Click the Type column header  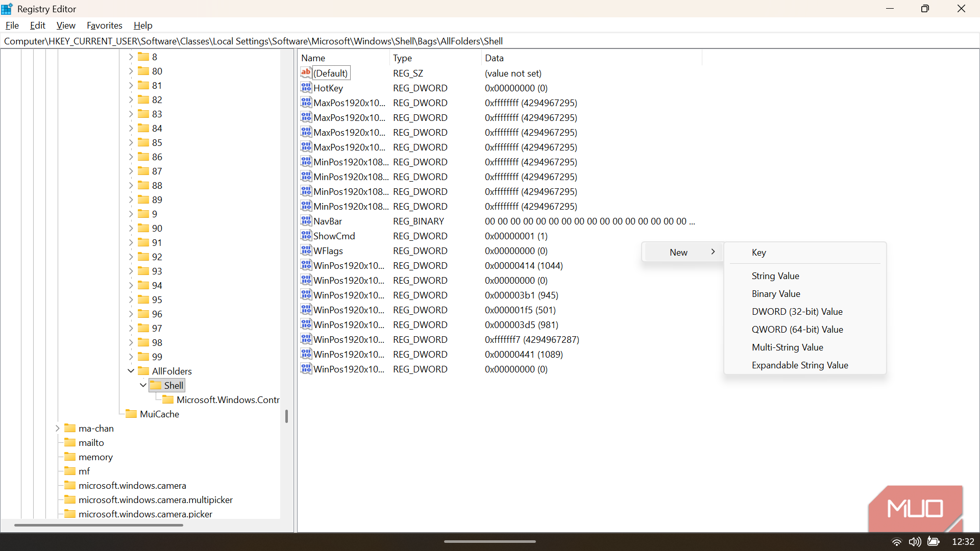pos(435,58)
